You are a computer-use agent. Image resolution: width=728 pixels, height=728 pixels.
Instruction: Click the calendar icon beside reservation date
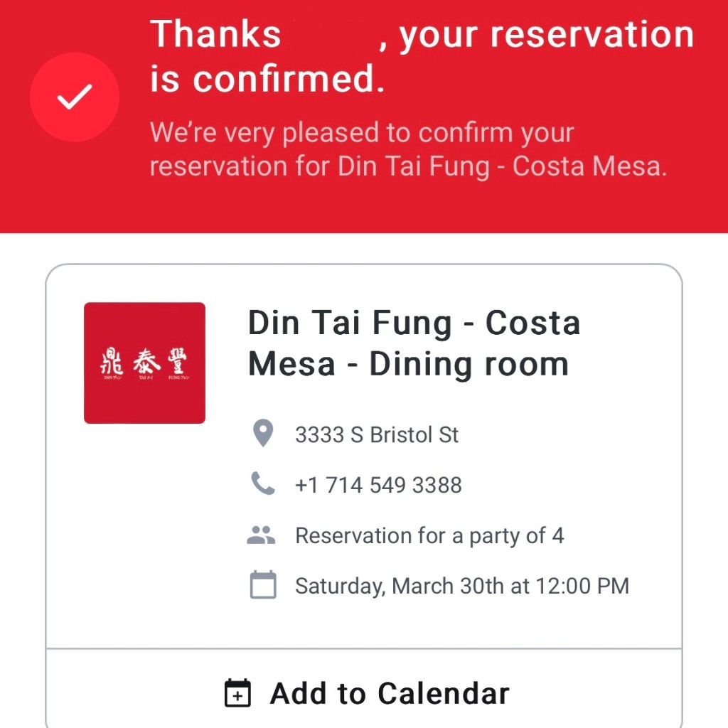[263, 585]
